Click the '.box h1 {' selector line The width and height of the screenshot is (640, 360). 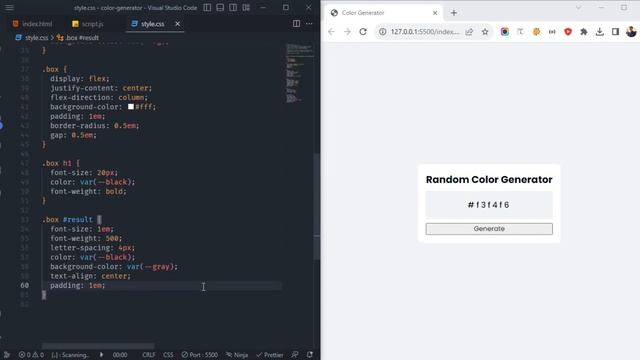61,163
